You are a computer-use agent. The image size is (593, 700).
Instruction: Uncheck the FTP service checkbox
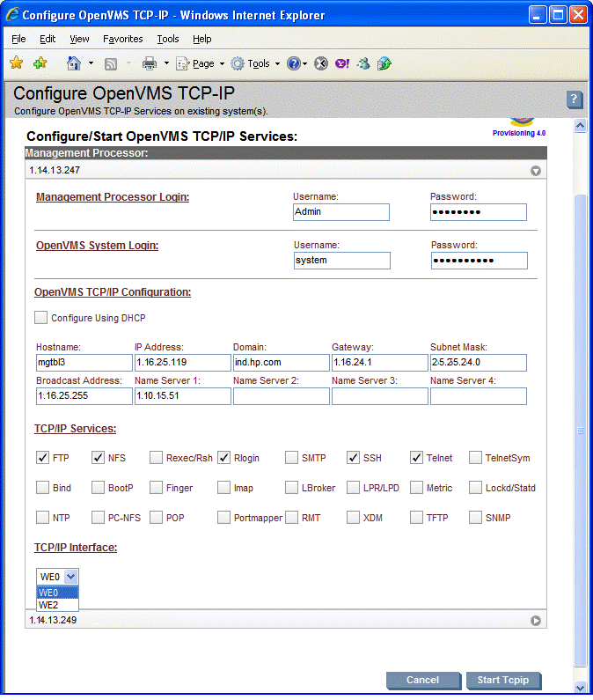[x=42, y=458]
